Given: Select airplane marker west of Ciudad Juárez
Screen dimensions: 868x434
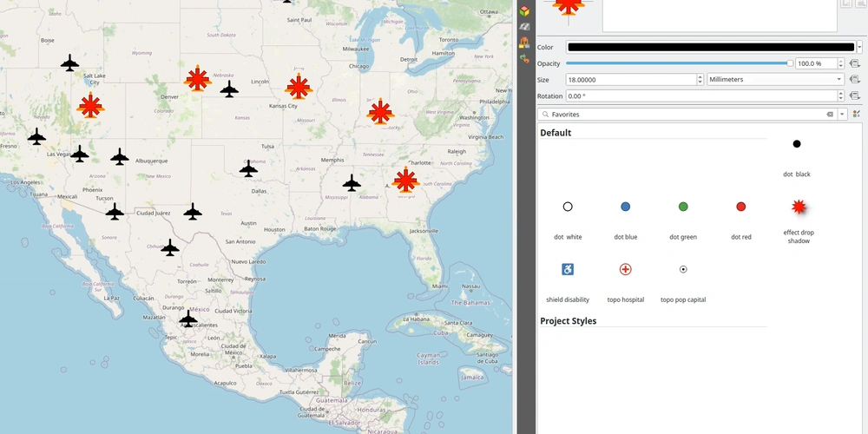Looking at the screenshot, I should tap(115, 212).
